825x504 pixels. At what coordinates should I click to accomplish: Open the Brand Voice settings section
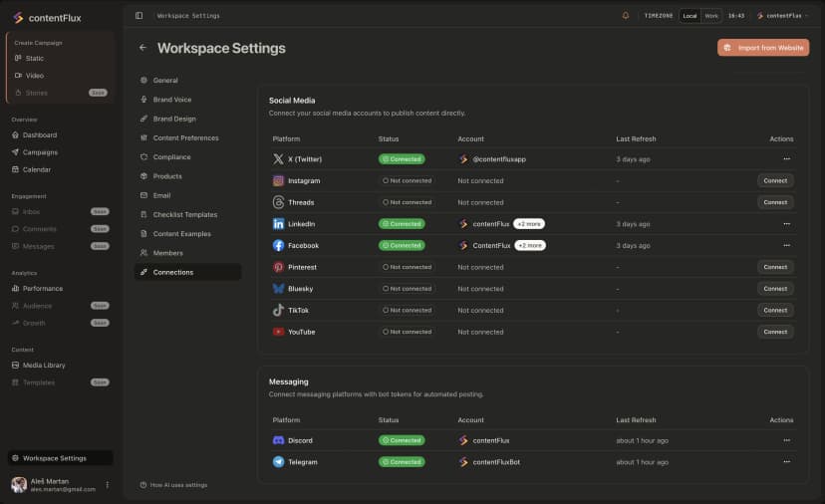click(x=171, y=100)
